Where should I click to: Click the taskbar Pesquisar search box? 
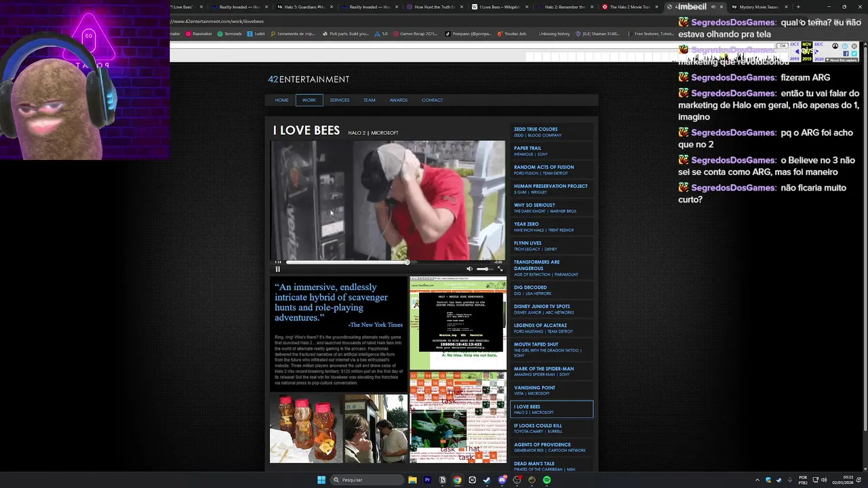point(366,480)
